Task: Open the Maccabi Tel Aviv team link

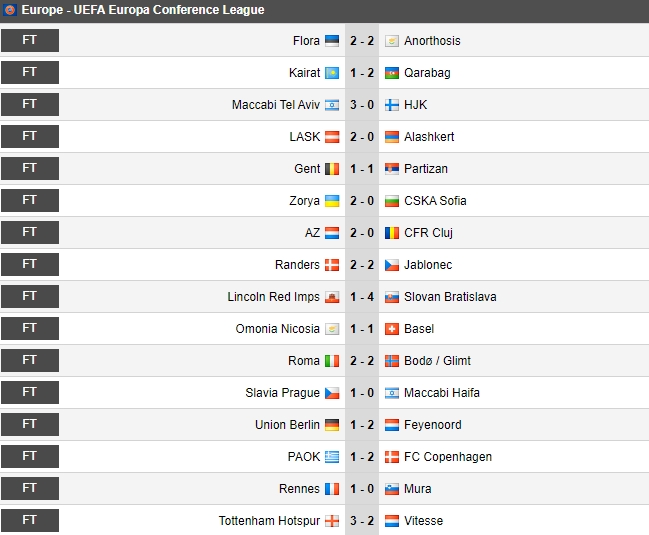Action: pos(276,105)
